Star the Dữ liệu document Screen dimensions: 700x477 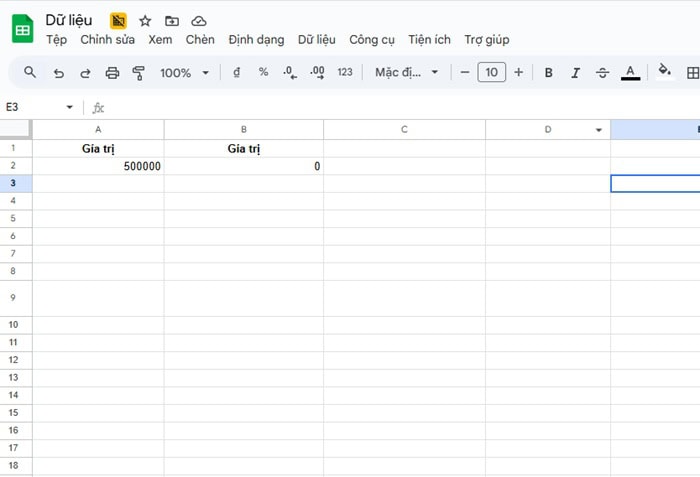pos(145,20)
